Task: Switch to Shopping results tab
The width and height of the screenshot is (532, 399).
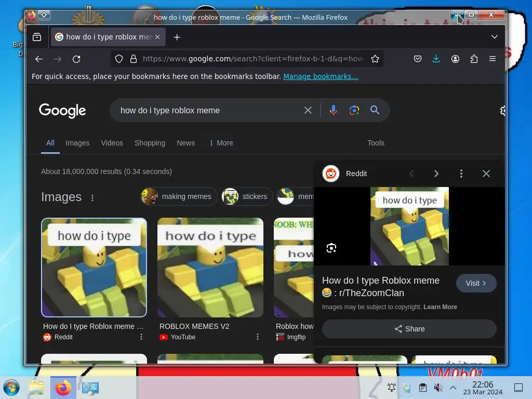Action: [150, 143]
